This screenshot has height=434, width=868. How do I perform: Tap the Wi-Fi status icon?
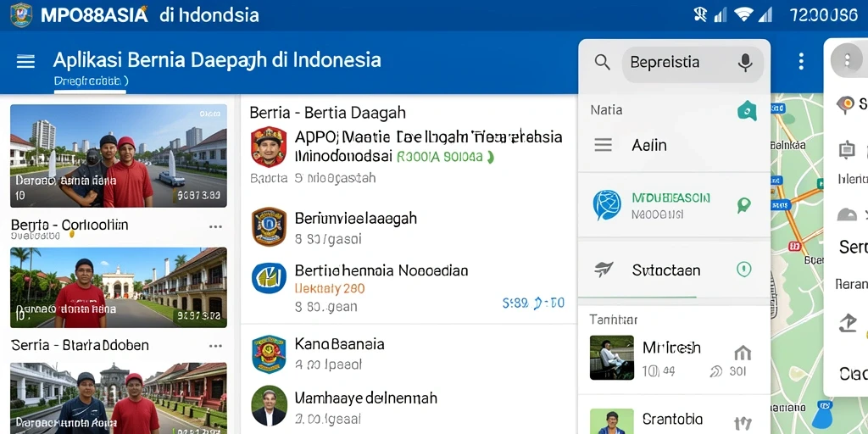pyautogui.click(x=743, y=15)
